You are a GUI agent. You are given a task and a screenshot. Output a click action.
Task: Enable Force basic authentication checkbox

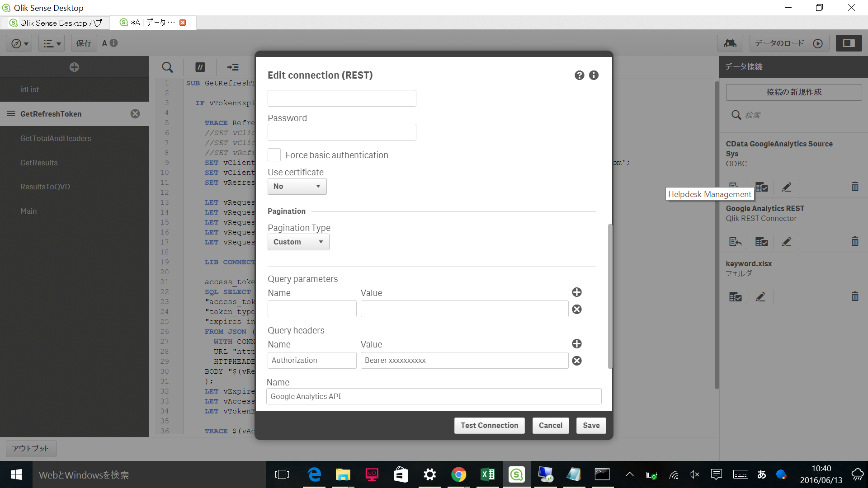[x=274, y=155]
